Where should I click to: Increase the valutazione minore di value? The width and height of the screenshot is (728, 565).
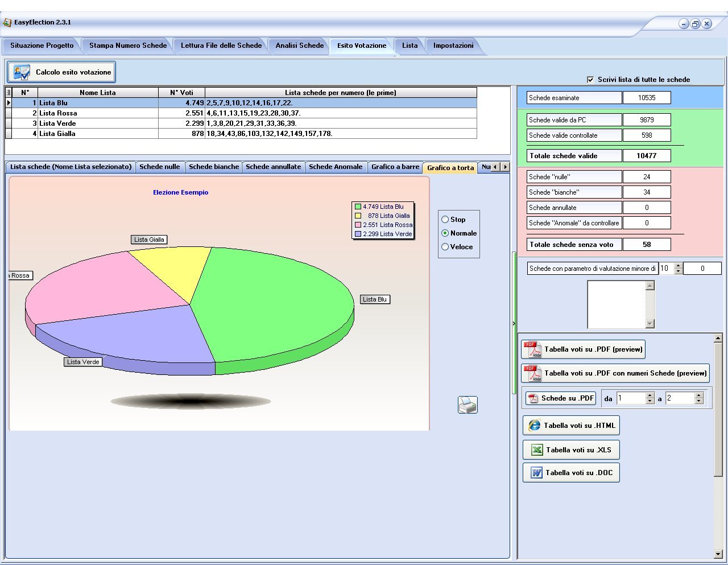[x=678, y=266]
